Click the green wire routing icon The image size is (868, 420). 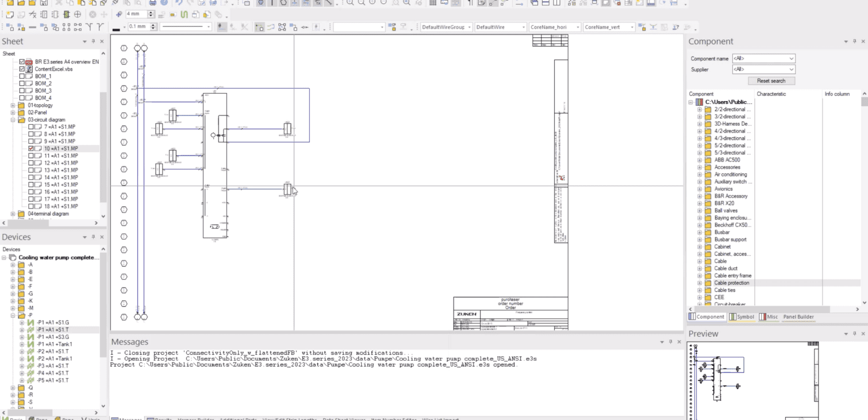184,14
